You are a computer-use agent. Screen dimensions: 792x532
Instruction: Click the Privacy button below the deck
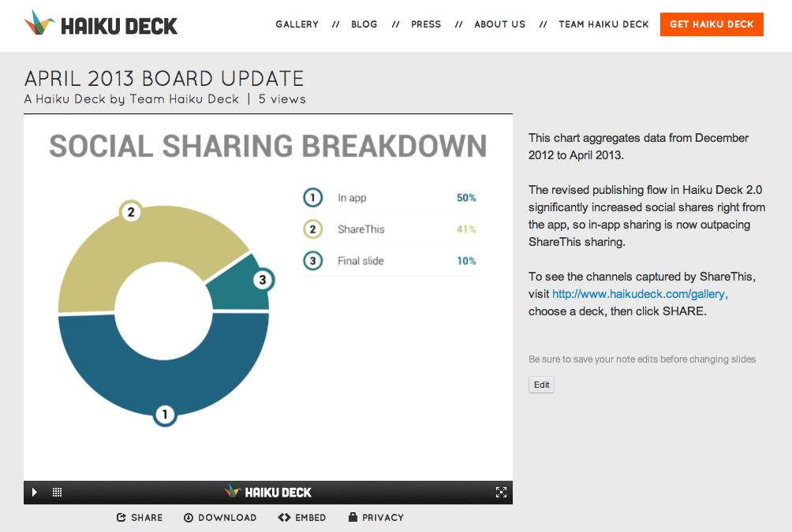point(376,517)
